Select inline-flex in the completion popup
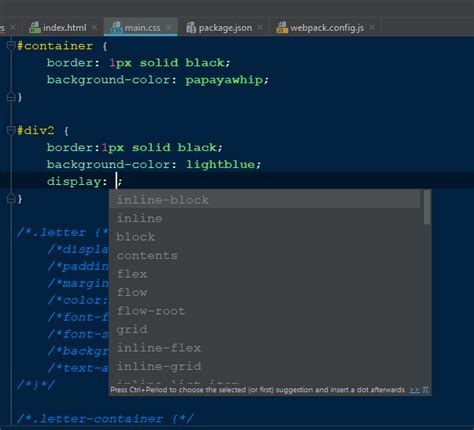This screenshot has width=474, height=430. 265,348
